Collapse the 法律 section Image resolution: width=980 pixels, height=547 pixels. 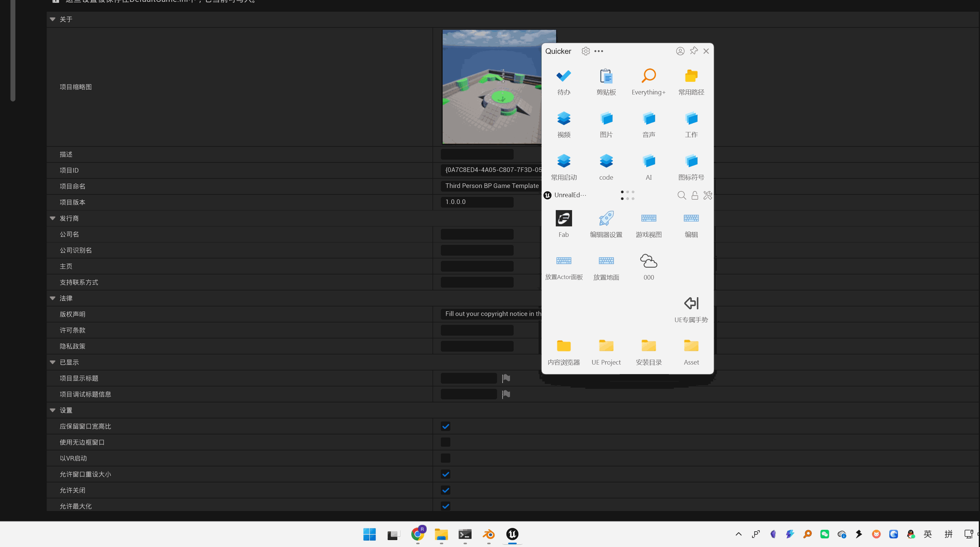point(53,298)
